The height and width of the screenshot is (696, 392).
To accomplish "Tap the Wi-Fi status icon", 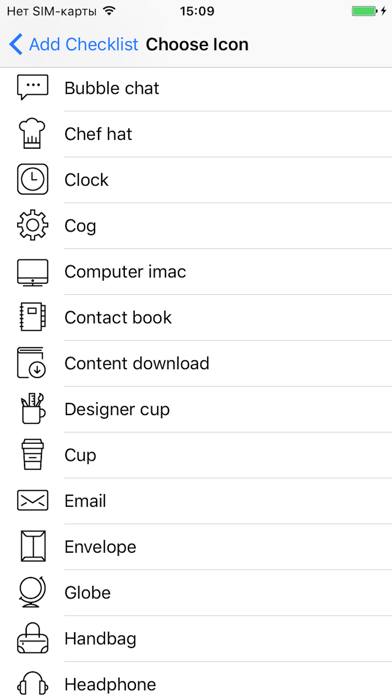I will point(108,11).
